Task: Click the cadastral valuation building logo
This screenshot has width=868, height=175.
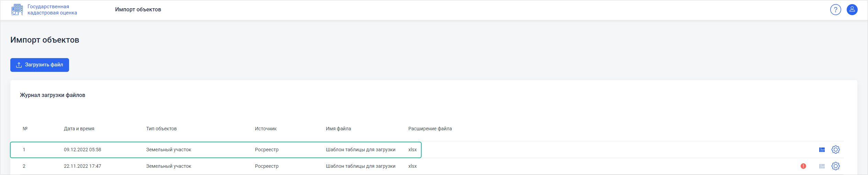Action: 17,10
